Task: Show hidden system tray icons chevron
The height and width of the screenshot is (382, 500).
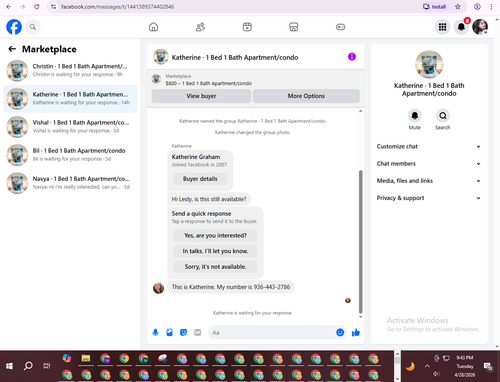Action: [x=427, y=366]
